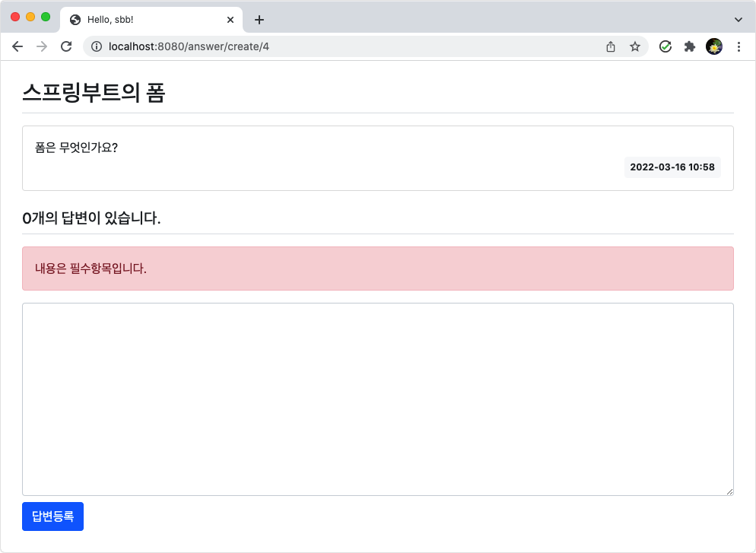Reload the current page
The height and width of the screenshot is (553, 756).
tap(66, 46)
